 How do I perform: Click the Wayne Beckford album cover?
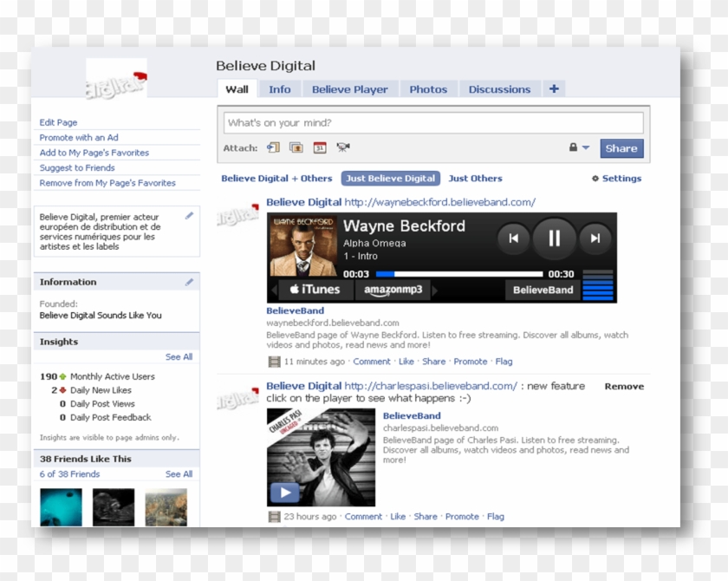coord(303,246)
